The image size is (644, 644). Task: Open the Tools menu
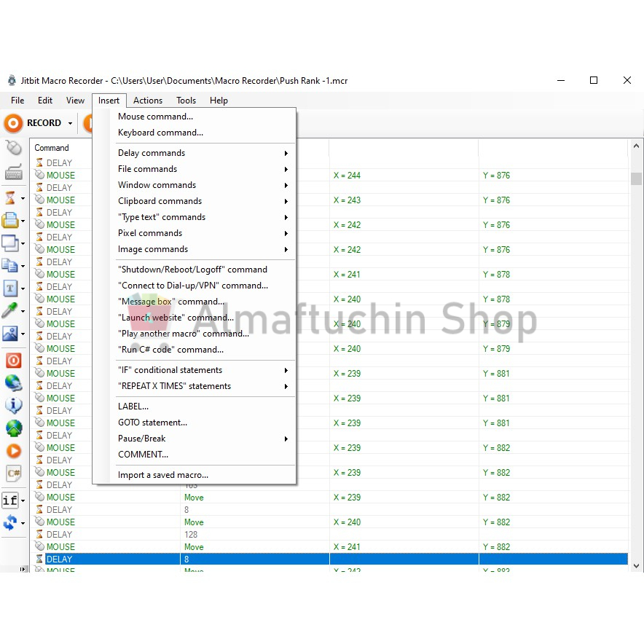coord(186,100)
